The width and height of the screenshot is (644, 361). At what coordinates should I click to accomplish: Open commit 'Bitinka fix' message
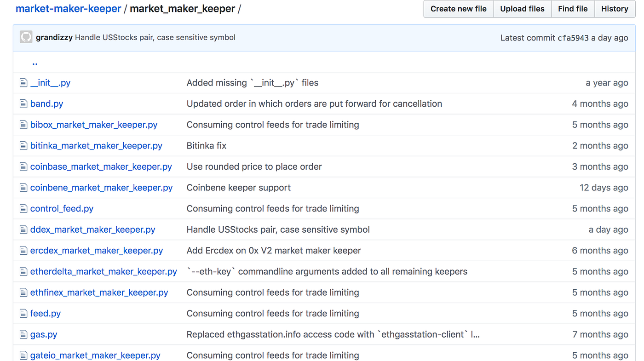[207, 146]
